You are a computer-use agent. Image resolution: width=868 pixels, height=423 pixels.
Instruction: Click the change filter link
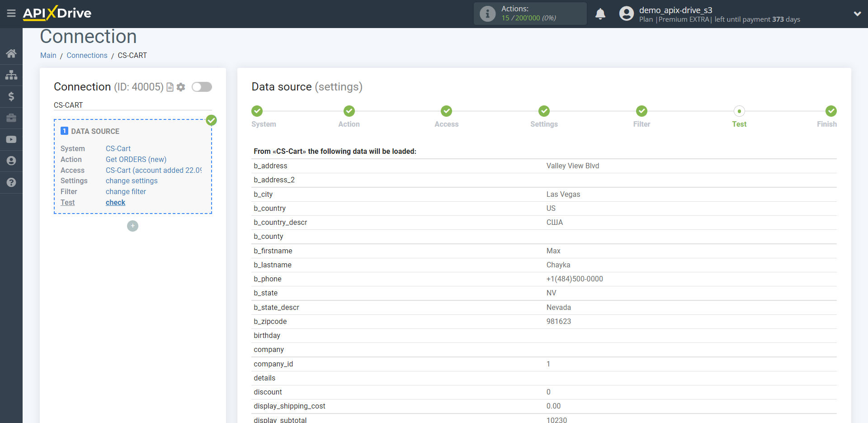(x=126, y=191)
